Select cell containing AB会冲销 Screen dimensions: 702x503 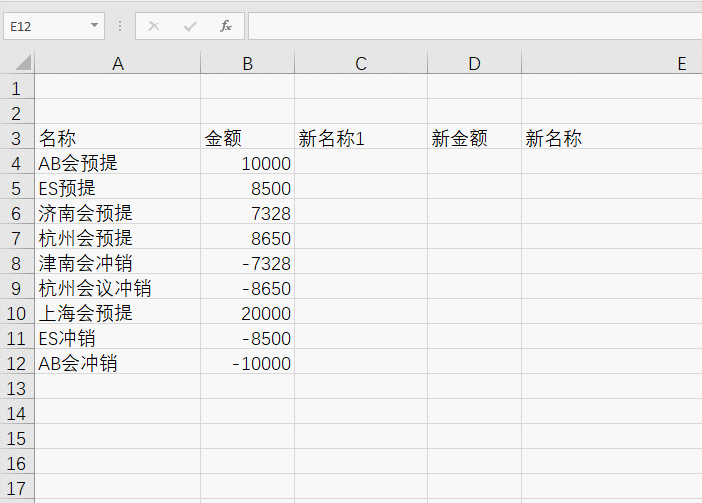click(118, 363)
